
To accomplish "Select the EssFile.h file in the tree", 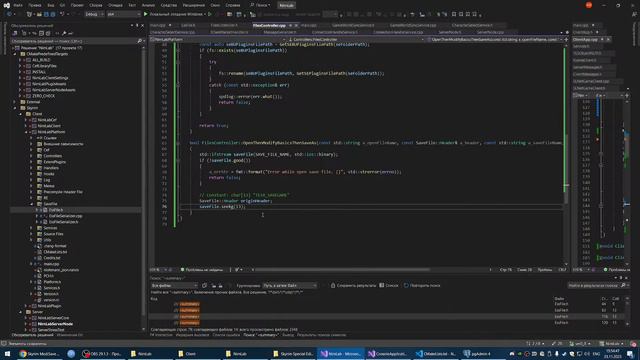I will tap(56, 210).
